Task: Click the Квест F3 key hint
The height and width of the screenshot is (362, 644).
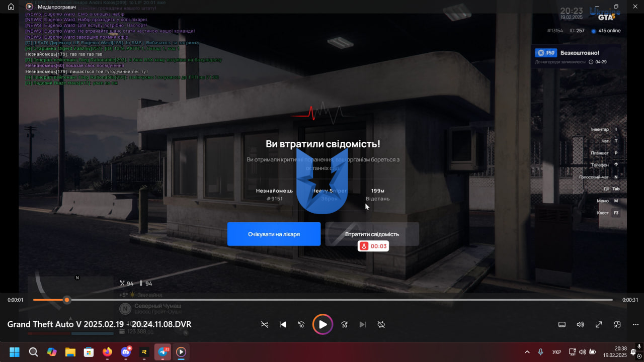Action: click(608, 213)
